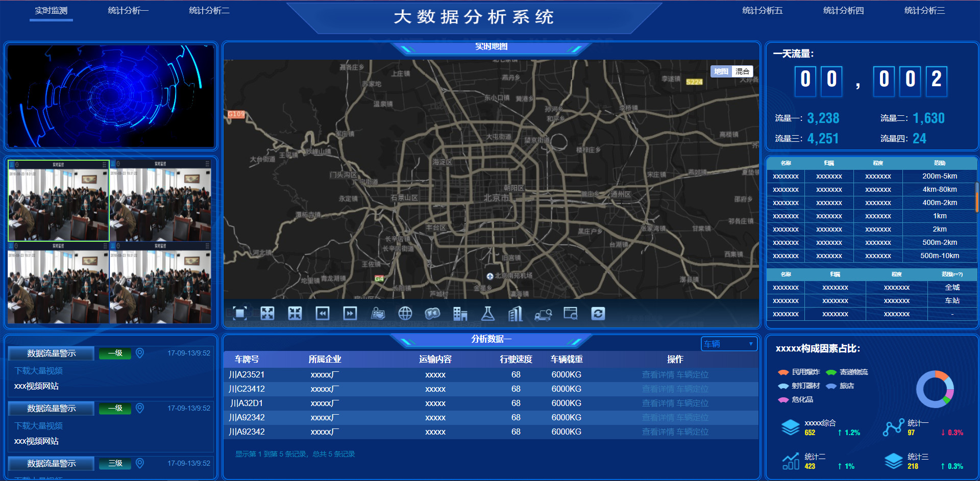Screen dimensions: 980x481
Task: Open 统计分析二 tab
Action: click(209, 11)
